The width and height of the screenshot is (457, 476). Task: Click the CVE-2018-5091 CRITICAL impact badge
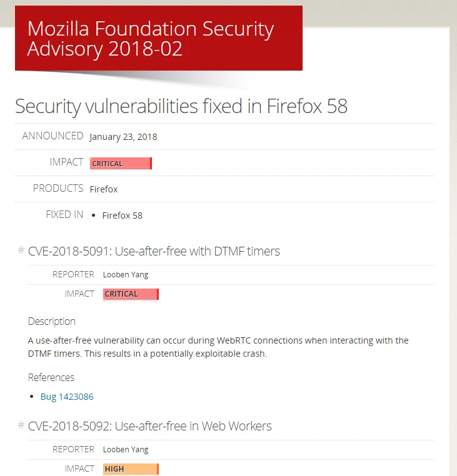click(x=131, y=294)
